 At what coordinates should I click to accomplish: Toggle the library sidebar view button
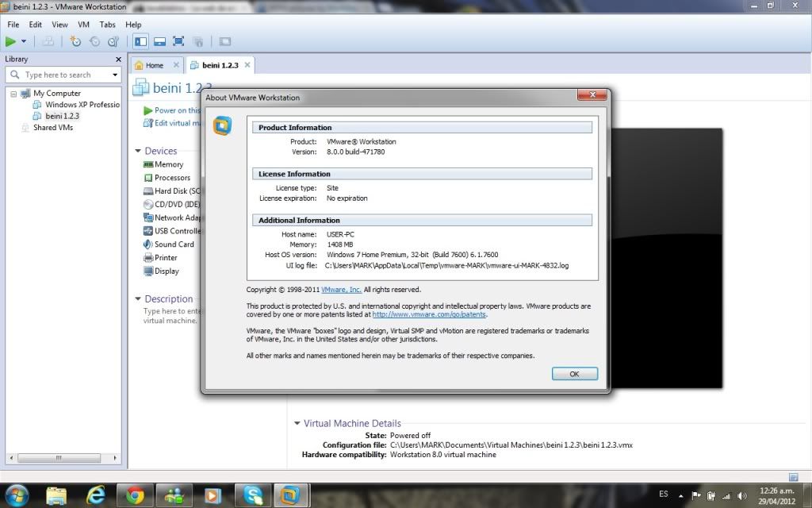pyautogui.click(x=140, y=41)
